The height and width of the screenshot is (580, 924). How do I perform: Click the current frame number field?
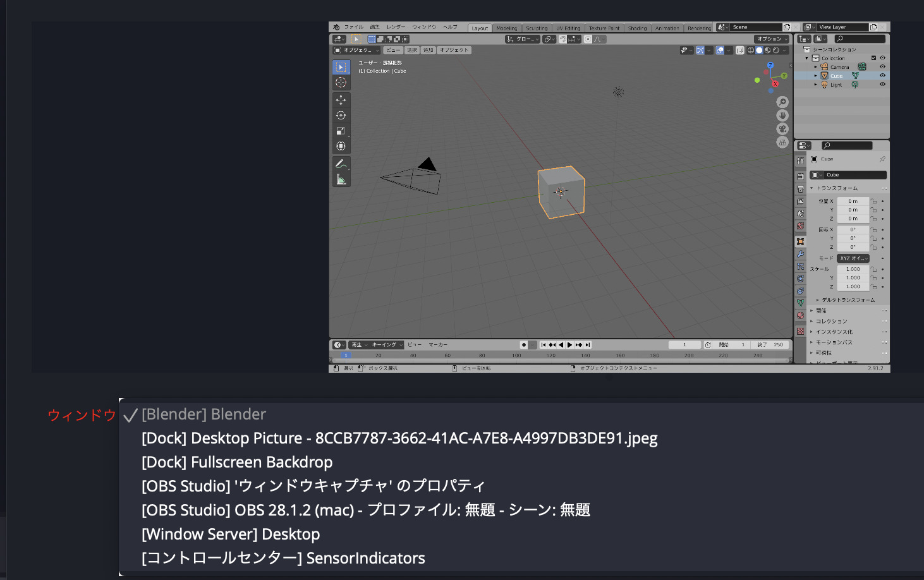pyautogui.click(x=684, y=345)
